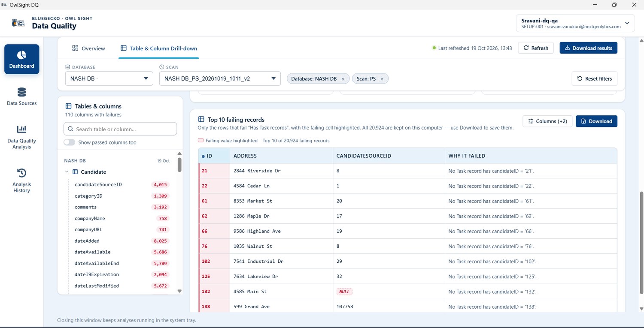This screenshot has width=644, height=328.
Task: Select the Table & Column Drill-down tab
Action: coord(158,48)
